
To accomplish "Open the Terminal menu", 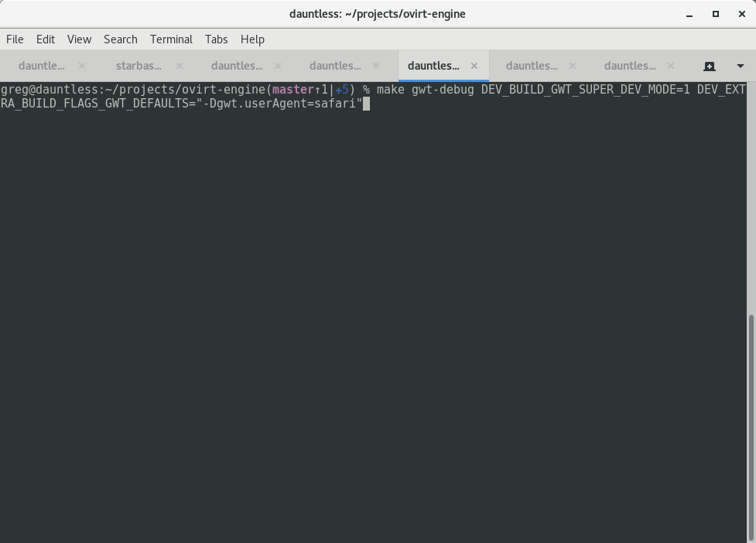I will tap(171, 39).
